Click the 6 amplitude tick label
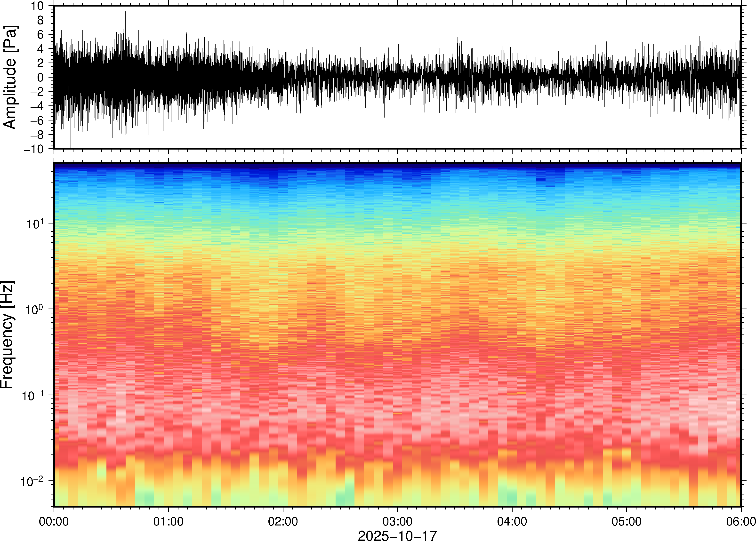This screenshot has width=756, height=541. [x=40, y=34]
